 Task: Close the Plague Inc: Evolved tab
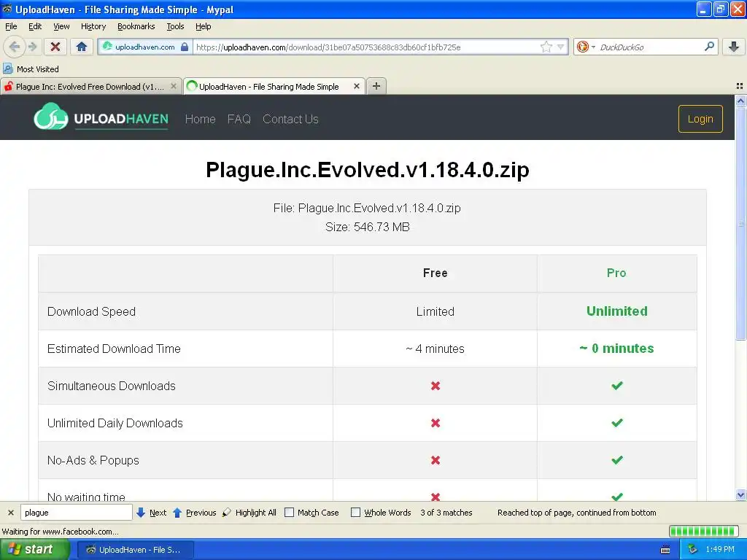click(x=174, y=86)
